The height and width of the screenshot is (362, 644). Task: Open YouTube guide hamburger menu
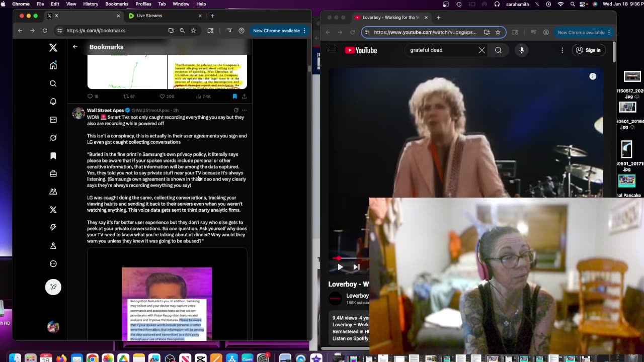[x=333, y=50]
